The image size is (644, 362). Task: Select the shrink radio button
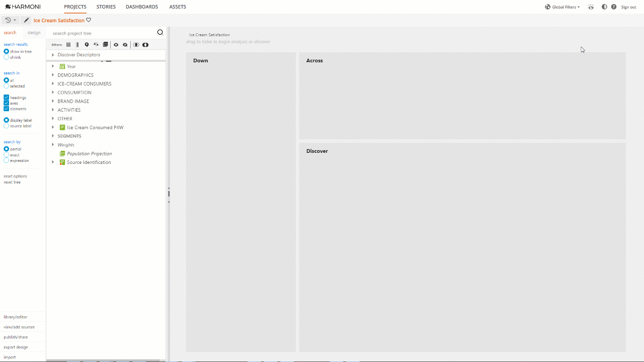pos(6,57)
